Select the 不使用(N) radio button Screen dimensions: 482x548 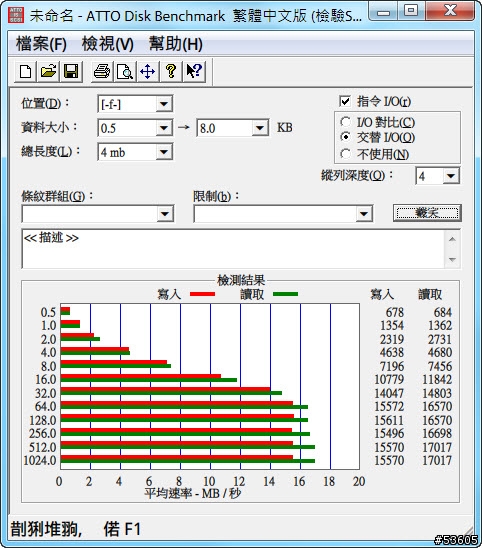345,154
